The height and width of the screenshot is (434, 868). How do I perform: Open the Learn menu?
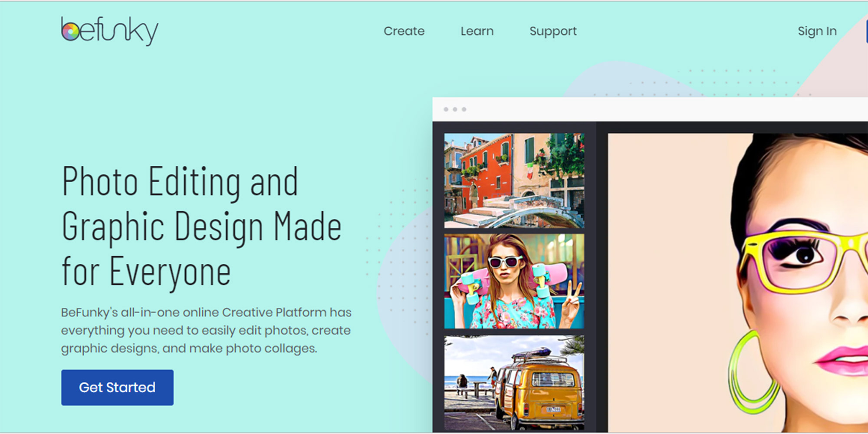477,31
